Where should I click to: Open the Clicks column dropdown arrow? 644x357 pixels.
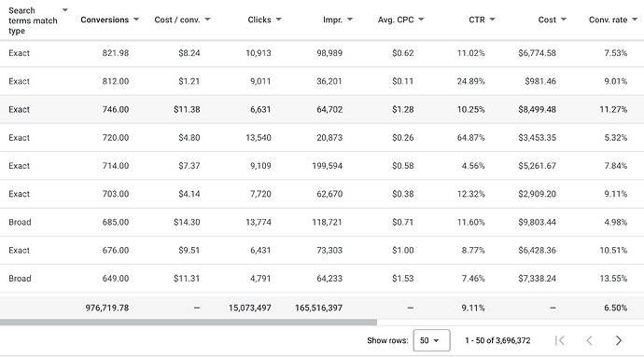point(279,20)
